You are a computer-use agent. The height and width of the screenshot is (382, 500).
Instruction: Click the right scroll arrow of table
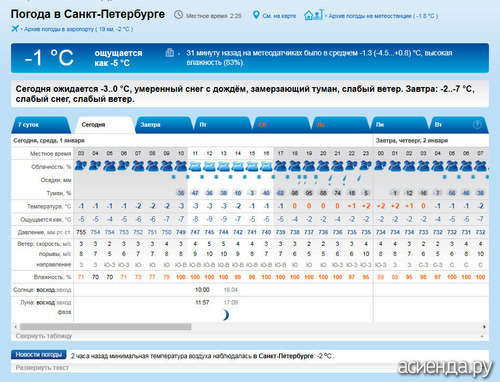click(484, 327)
